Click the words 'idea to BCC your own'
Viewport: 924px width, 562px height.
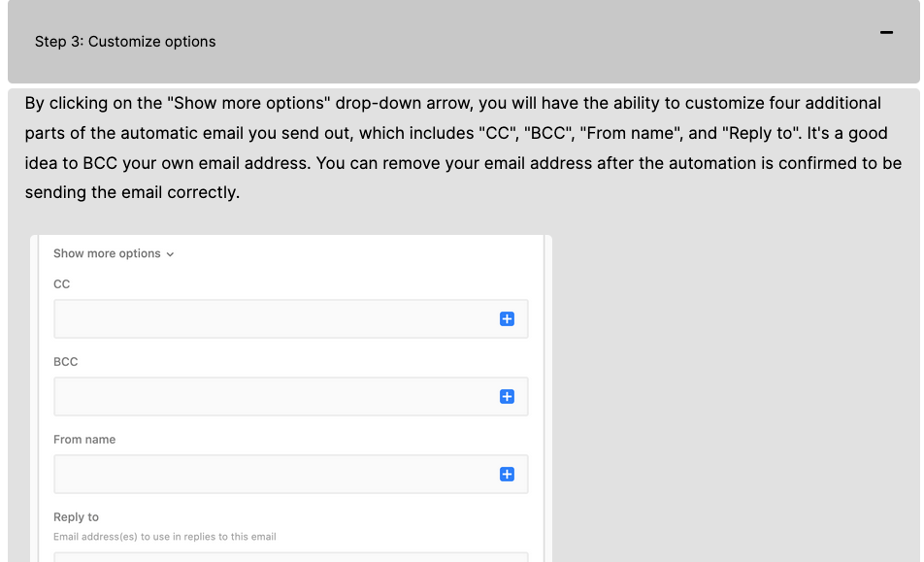pyautogui.click(x=110, y=163)
